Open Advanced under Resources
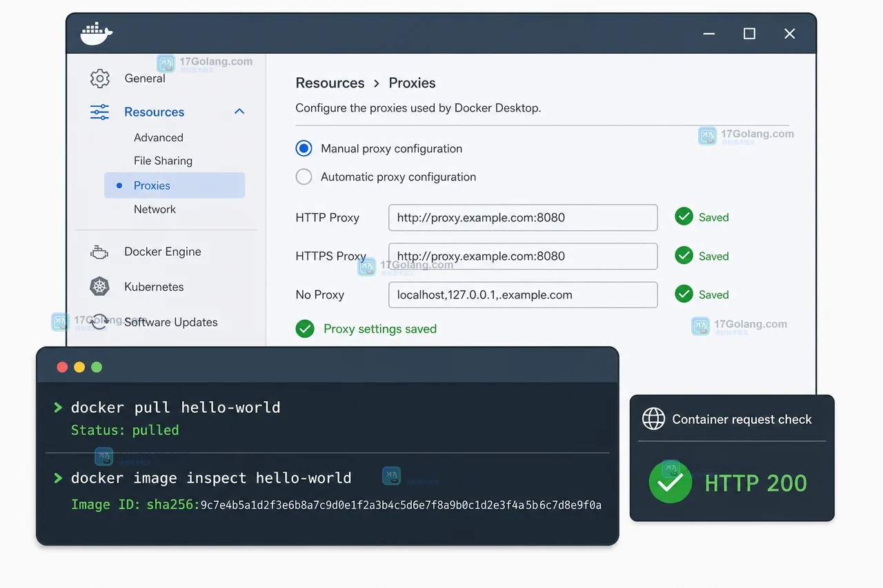The width and height of the screenshot is (883, 588). point(159,138)
